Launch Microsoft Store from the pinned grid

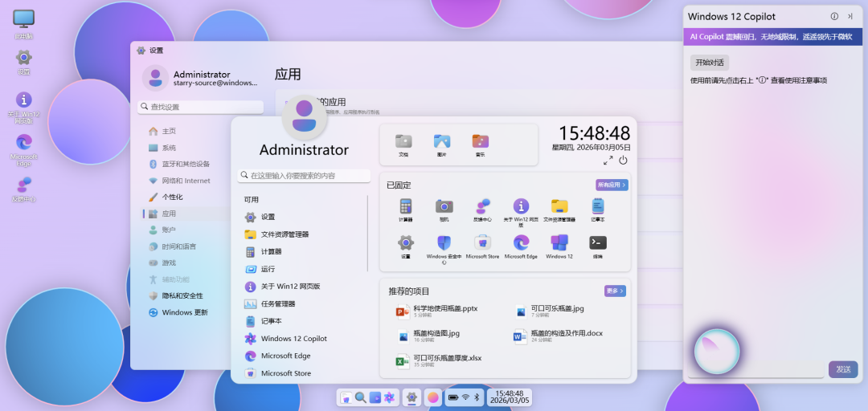(483, 246)
